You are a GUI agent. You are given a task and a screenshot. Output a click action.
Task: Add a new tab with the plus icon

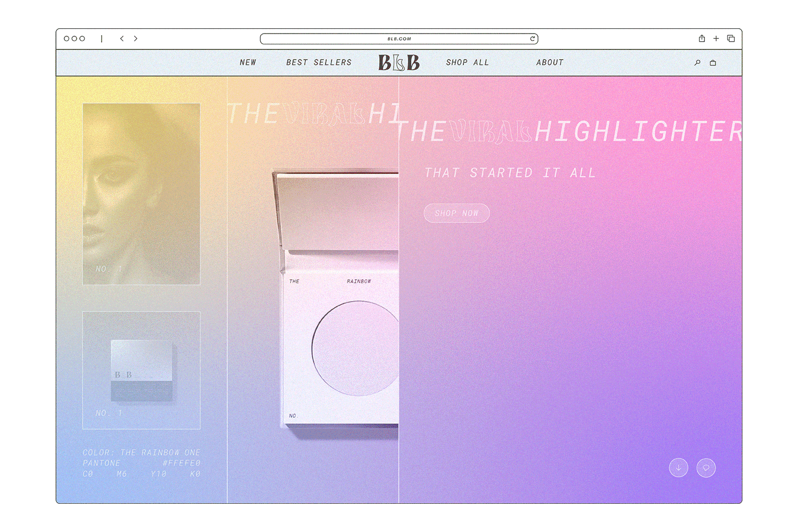(716, 38)
